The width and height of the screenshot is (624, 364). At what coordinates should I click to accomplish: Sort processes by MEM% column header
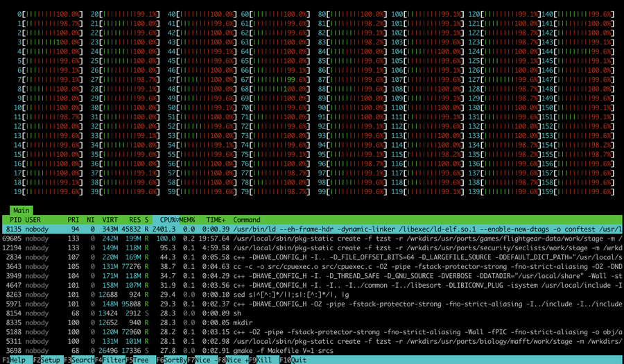[187, 220]
